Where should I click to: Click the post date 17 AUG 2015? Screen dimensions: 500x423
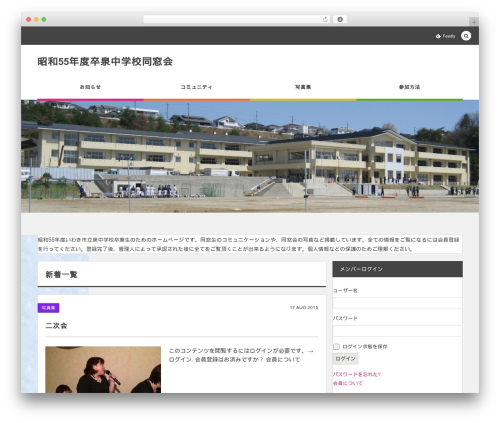304,308
